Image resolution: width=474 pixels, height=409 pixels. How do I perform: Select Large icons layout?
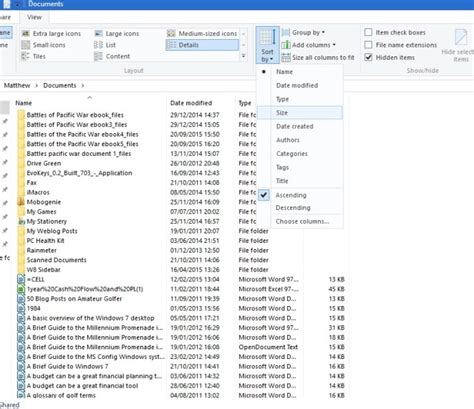pos(116,34)
